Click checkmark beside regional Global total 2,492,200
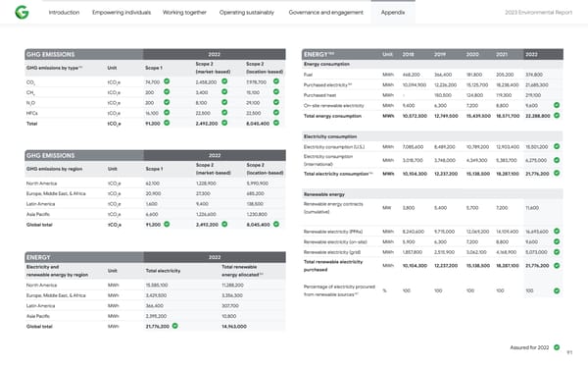The height and width of the screenshot is (367, 588). pos(224,224)
